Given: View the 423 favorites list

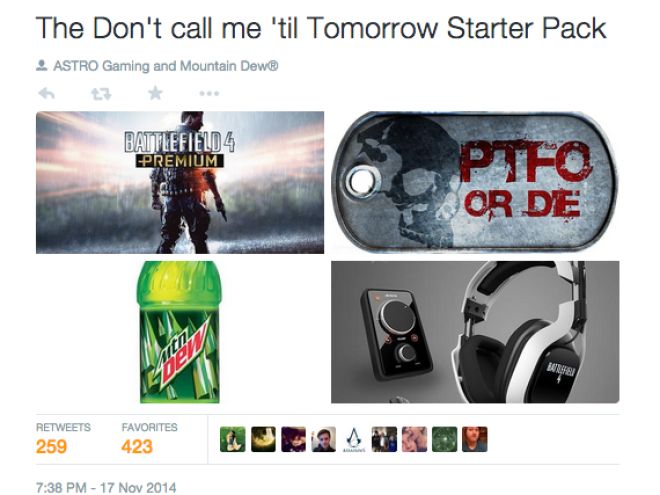Looking at the screenshot, I should point(149,439).
